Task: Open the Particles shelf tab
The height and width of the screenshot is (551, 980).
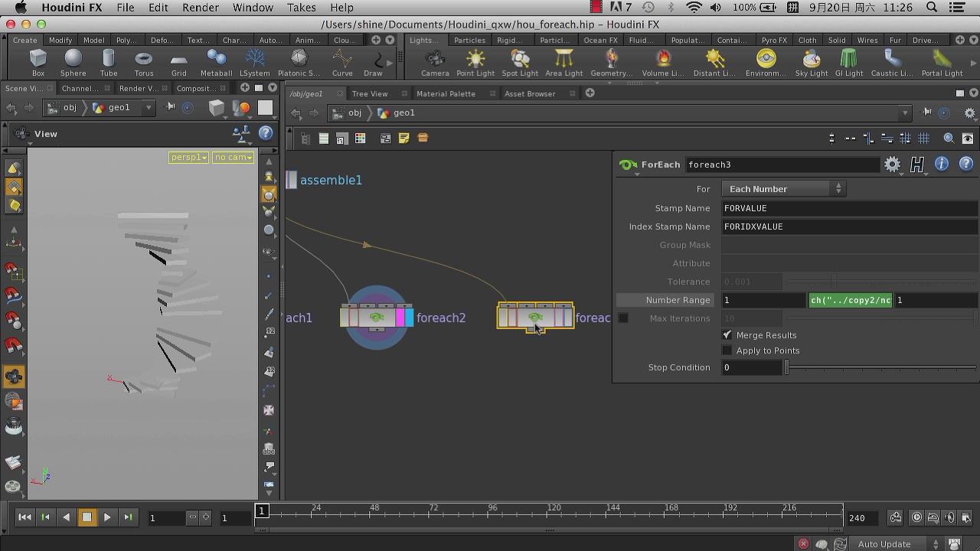Action: (x=469, y=40)
